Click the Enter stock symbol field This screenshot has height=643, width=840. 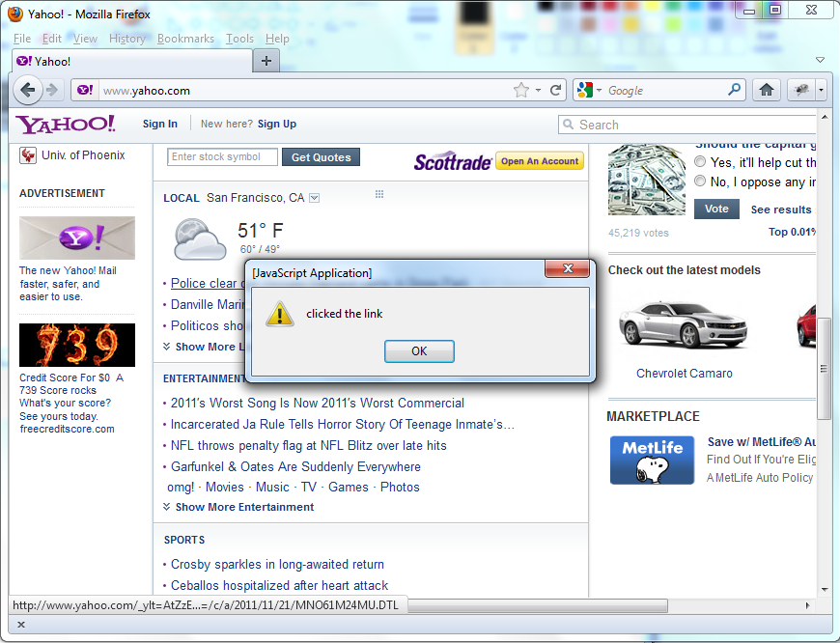point(222,157)
